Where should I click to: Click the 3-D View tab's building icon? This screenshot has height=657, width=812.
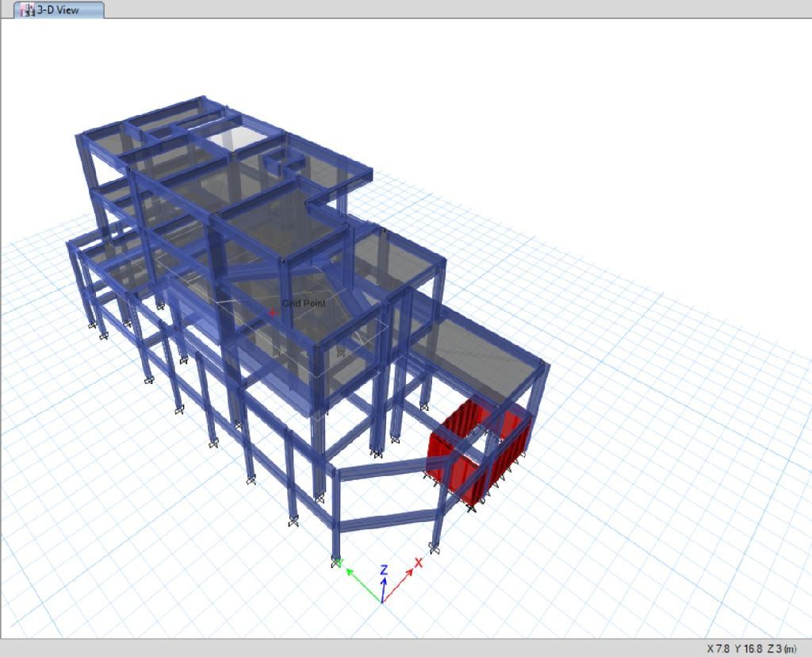pyautogui.click(x=29, y=10)
